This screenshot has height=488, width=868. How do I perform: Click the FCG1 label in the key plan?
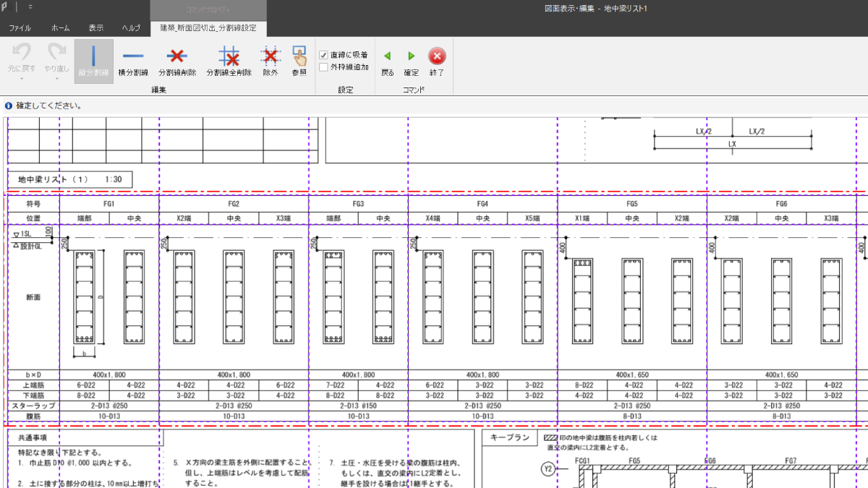pos(583,461)
